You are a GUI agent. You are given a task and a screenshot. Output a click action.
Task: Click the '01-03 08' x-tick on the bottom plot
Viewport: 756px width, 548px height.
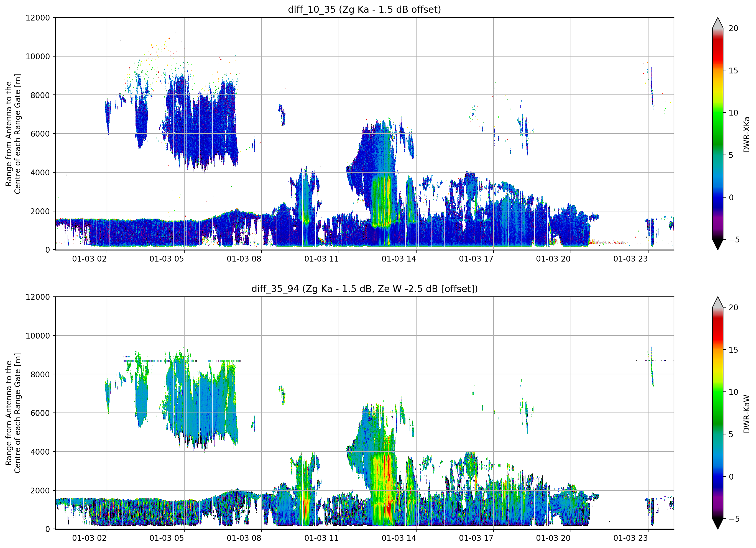[x=244, y=538]
